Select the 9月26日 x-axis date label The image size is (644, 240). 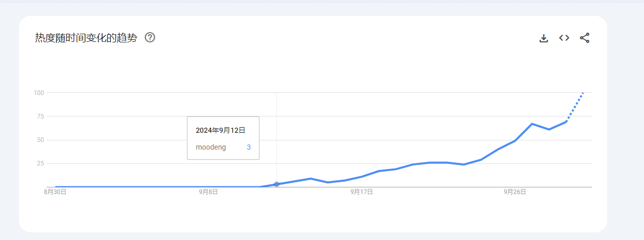click(515, 192)
